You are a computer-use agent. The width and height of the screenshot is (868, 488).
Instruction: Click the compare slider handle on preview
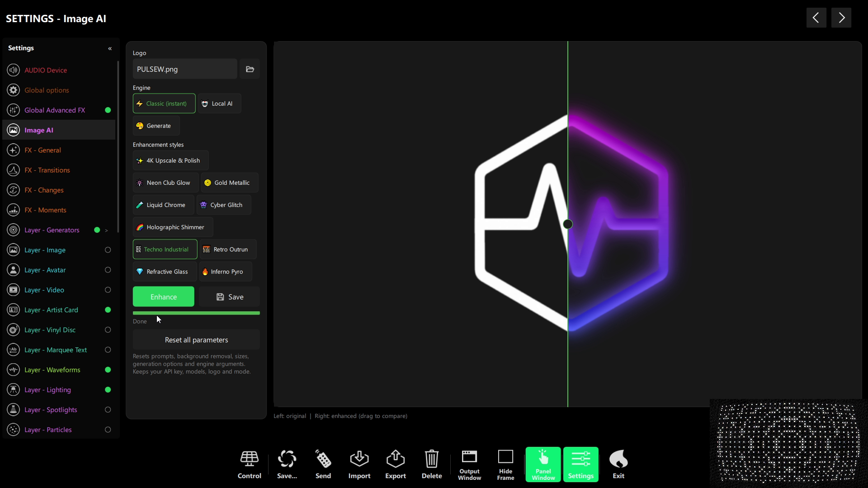568,224
